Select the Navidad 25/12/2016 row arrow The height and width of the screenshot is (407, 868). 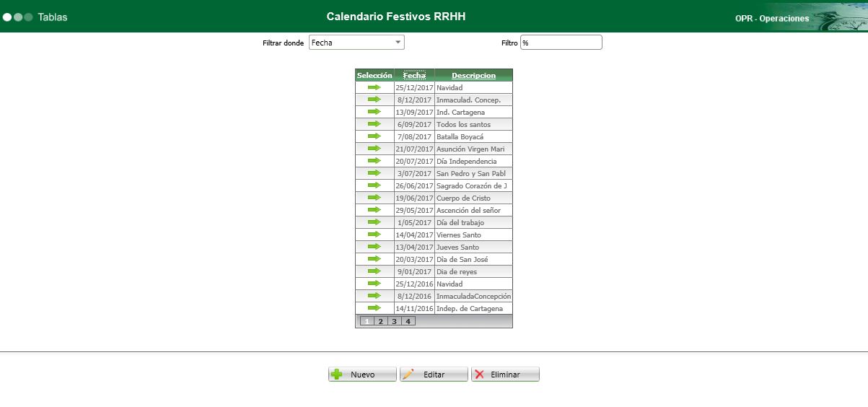click(x=374, y=284)
